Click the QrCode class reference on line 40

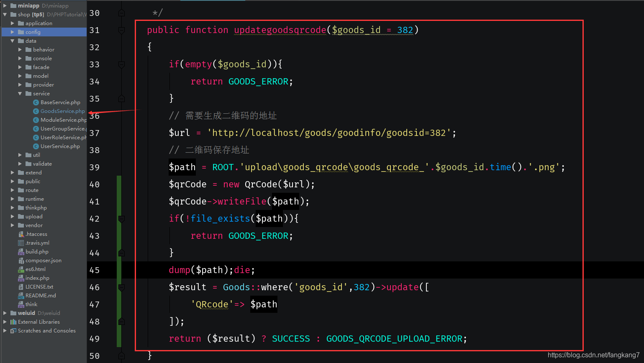click(x=261, y=184)
